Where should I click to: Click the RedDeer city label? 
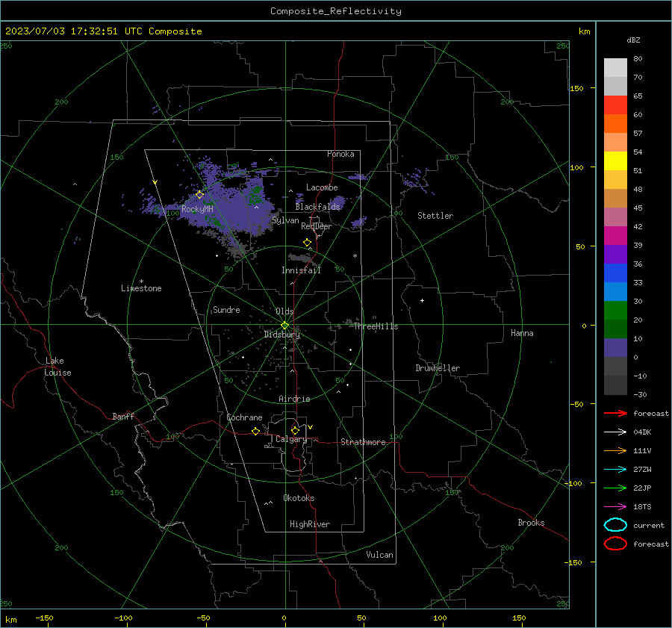click(317, 226)
